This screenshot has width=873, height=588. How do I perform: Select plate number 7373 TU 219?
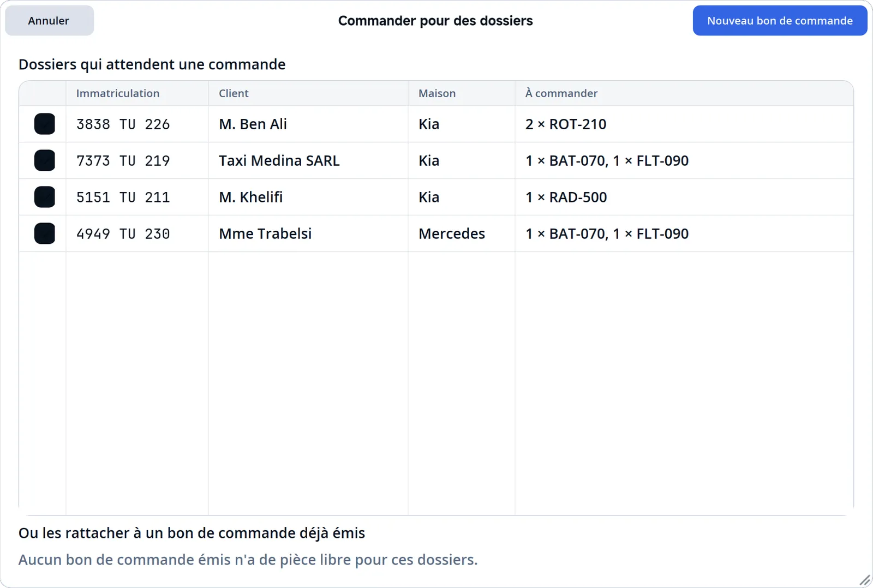pos(123,161)
